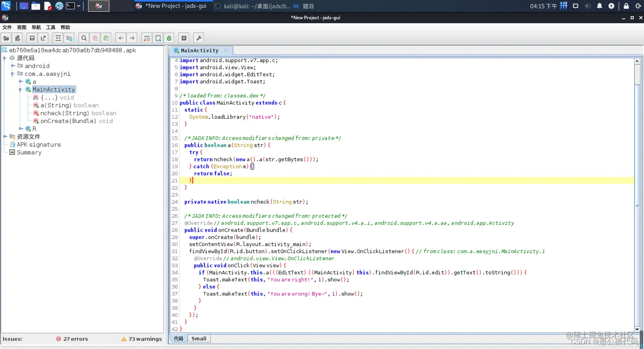644x349 pixels.
Task: Open preferences with the wrench icon
Action: coord(198,38)
